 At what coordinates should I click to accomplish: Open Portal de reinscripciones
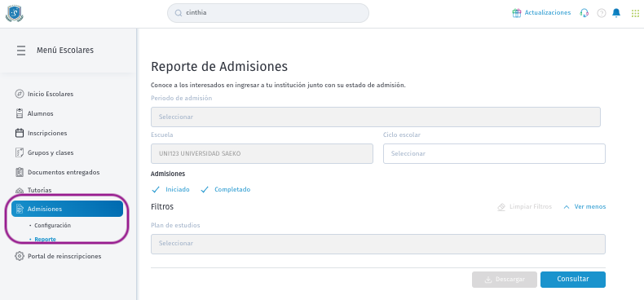pos(64,256)
